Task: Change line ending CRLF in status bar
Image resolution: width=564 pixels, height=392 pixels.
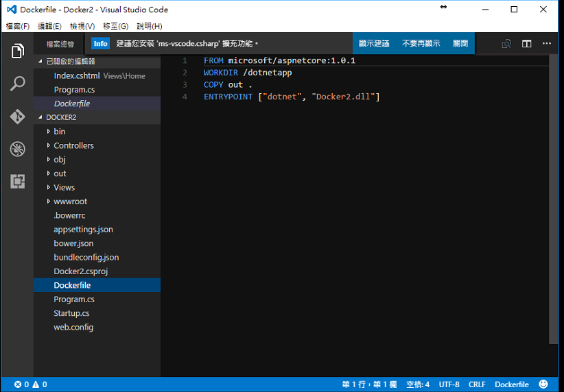Action: coord(477,384)
